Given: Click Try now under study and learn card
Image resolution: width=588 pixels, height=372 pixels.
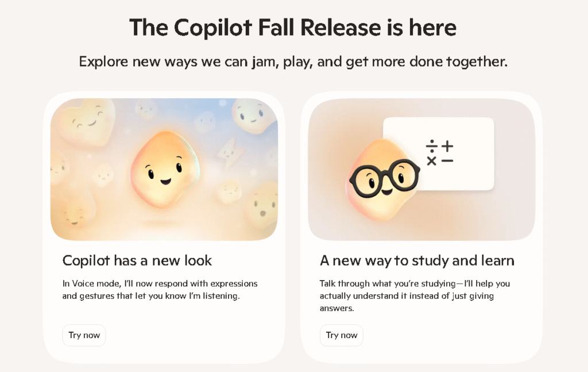Looking at the screenshot, I should [341, 335].
